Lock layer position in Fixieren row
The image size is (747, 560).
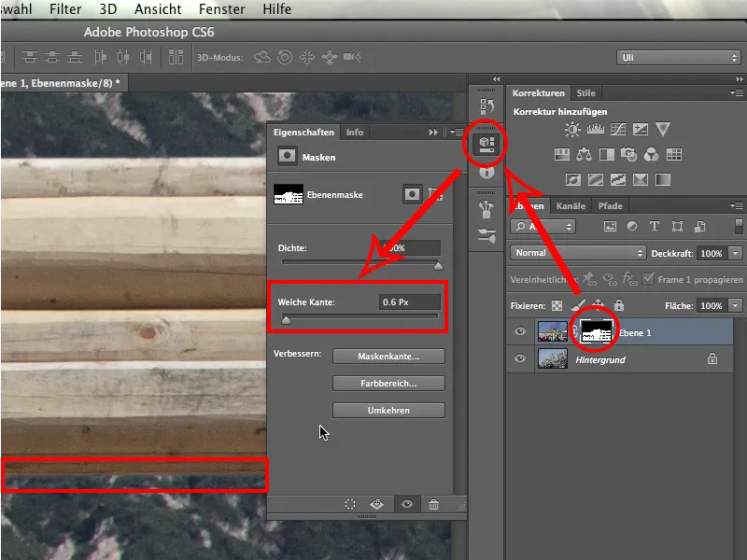point(598,305)
